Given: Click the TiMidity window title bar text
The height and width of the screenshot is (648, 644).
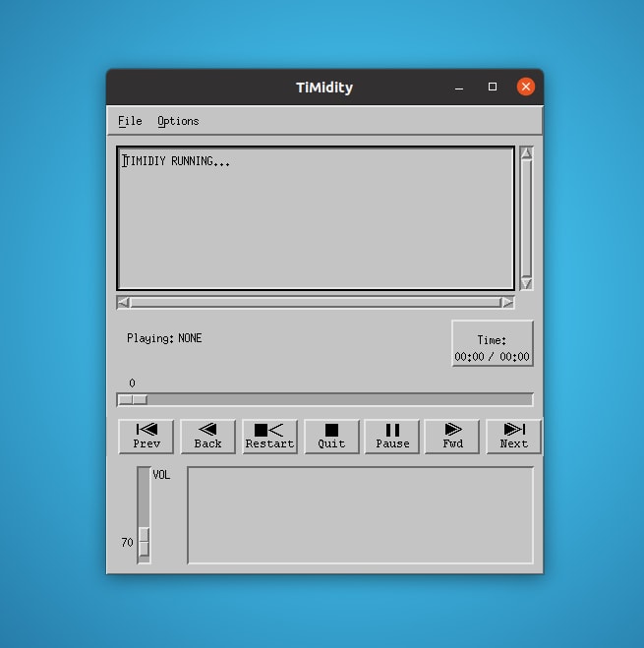Looking at the screenshot, I should [x=324, y=88].
